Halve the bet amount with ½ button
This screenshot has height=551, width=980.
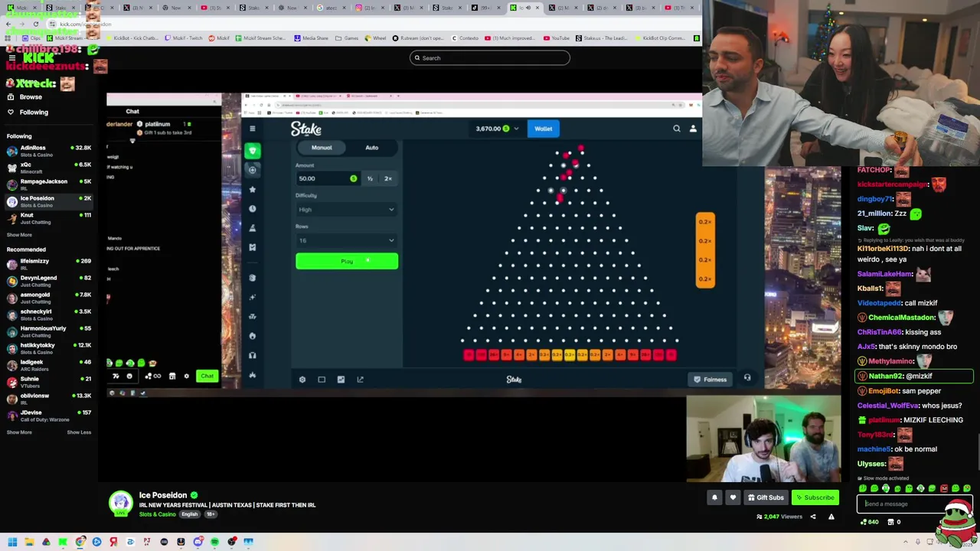click(x=370, y=178)
